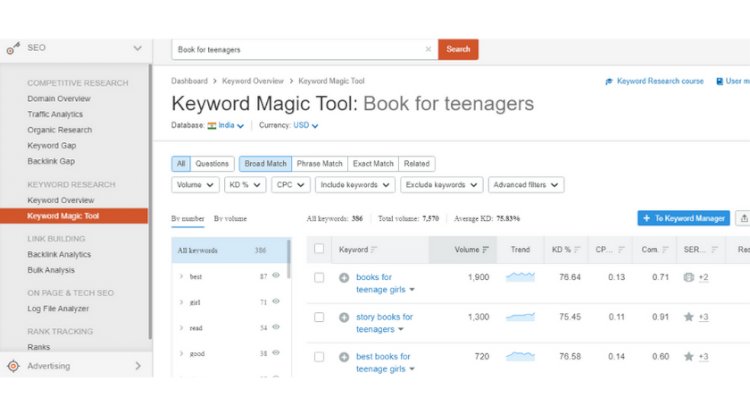Select Broad Match tab
This screenshot has width=750, height=415.
pyautogui.click(x=265, y=164)
